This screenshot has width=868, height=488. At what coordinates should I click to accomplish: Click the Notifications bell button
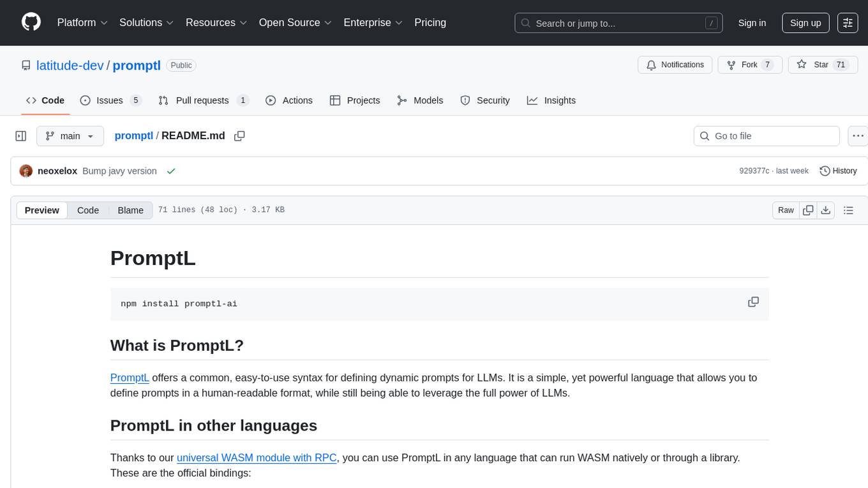click(x=675, y=65)
